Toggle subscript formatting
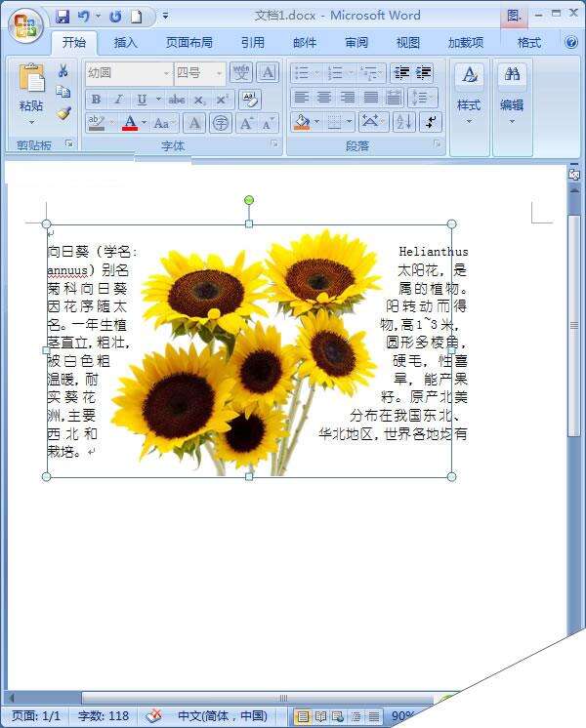Image resolution: width=586 pixels, height=728 pixels. [199, 100]
